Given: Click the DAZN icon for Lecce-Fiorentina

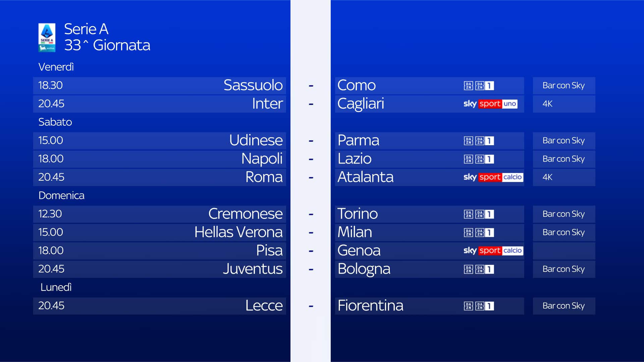Looking at the screenshot, I should (468, 306).
